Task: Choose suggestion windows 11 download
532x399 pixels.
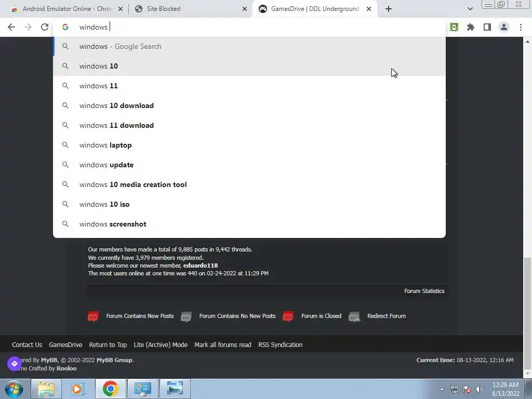Action: [x=249, y=125]
